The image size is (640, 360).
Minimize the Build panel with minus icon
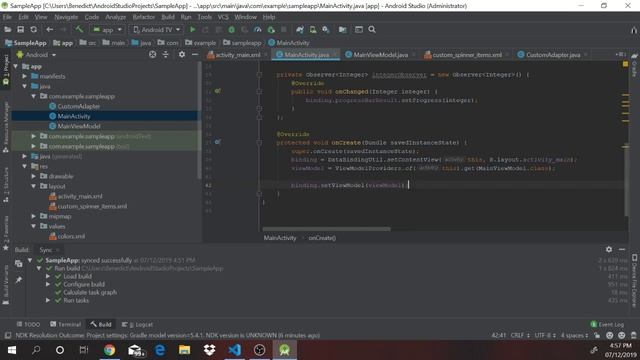pyautogui.click(x=622, y=249)
